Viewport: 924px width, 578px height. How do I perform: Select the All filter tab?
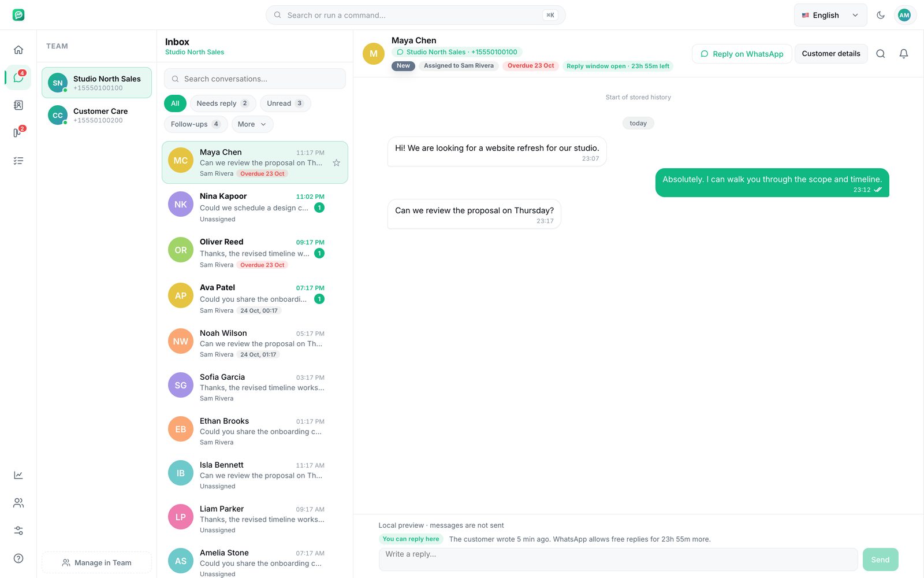[x=175, y=103]
